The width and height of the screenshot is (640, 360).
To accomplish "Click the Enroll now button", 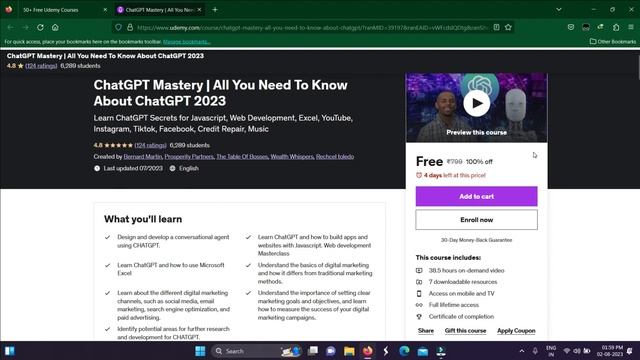I will [476, 220].
